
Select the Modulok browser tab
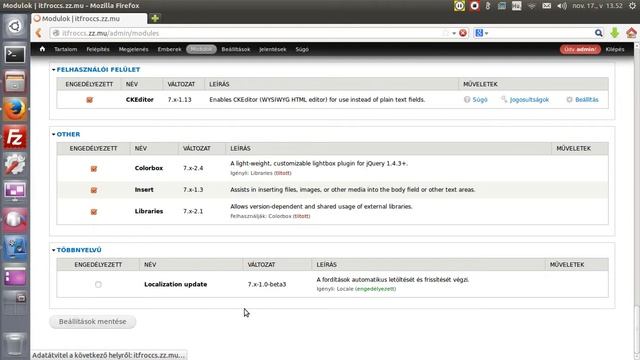coord(89,18)
